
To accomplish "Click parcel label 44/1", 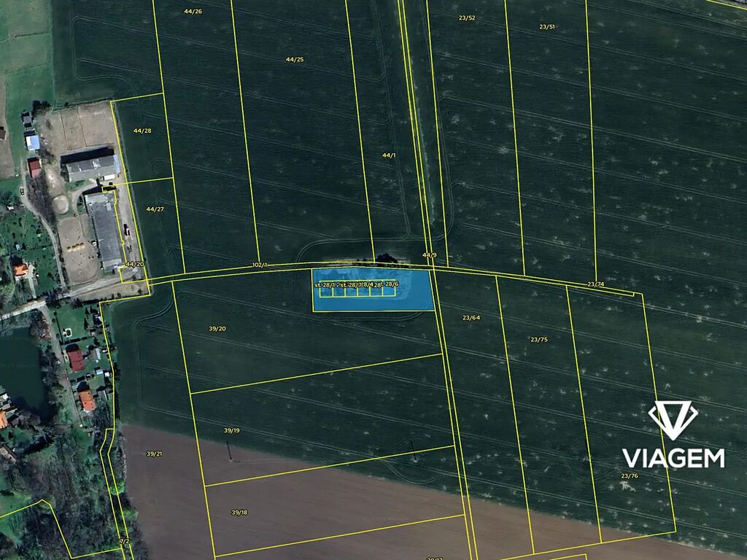I will (x=389, y=155).
